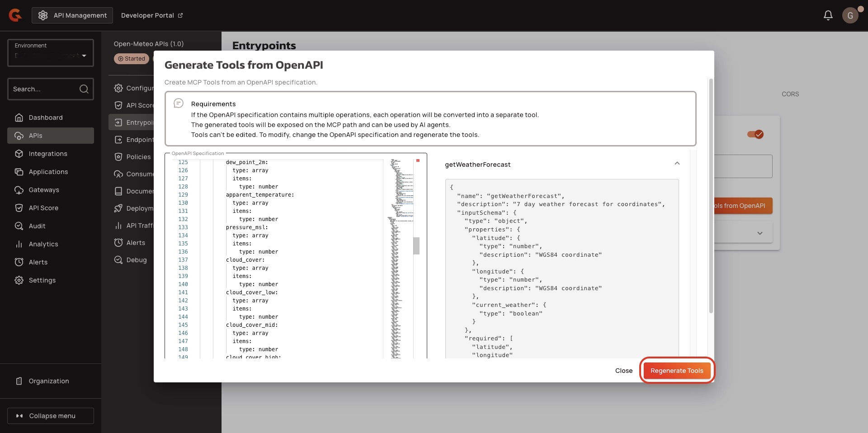This screenshot has width=868, height=433.
Task: Collapse the getWeatherForecast tool panel
Action: click(677, 164)
